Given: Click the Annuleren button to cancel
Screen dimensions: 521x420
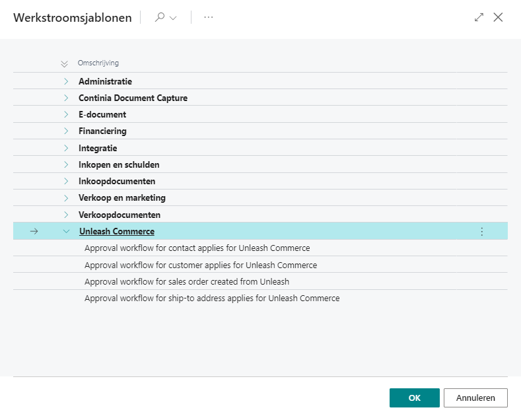Looking at the screenshot, I should coord(475,398).
